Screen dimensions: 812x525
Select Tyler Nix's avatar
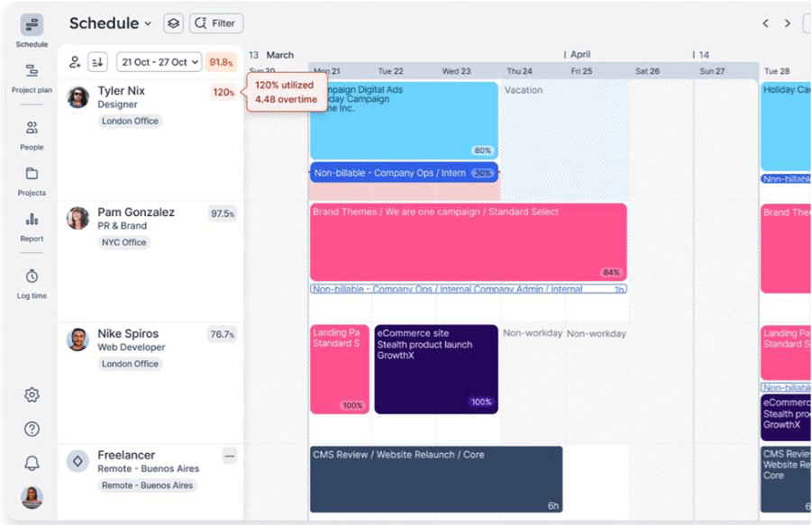tap(78, 96)
